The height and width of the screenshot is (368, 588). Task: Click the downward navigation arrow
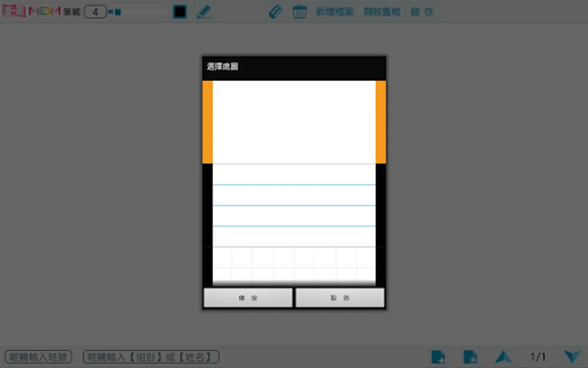click(x=572, y=357)
